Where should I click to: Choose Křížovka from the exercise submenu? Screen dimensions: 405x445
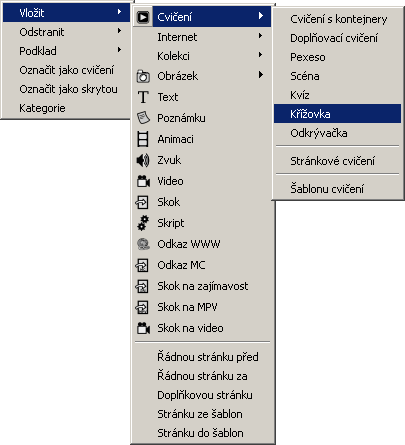pos(337,114)
